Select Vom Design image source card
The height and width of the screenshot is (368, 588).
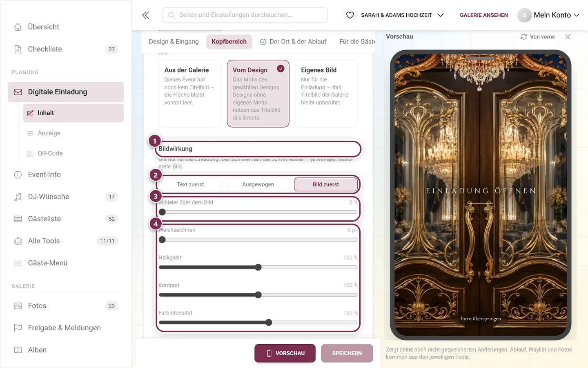pos(258,94)
